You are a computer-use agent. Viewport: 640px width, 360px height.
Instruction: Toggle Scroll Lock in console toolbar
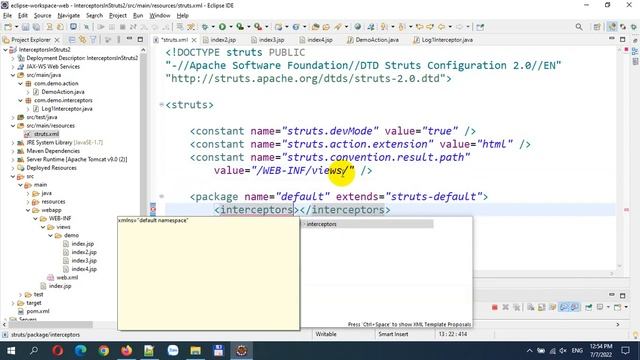pos(542,307)
